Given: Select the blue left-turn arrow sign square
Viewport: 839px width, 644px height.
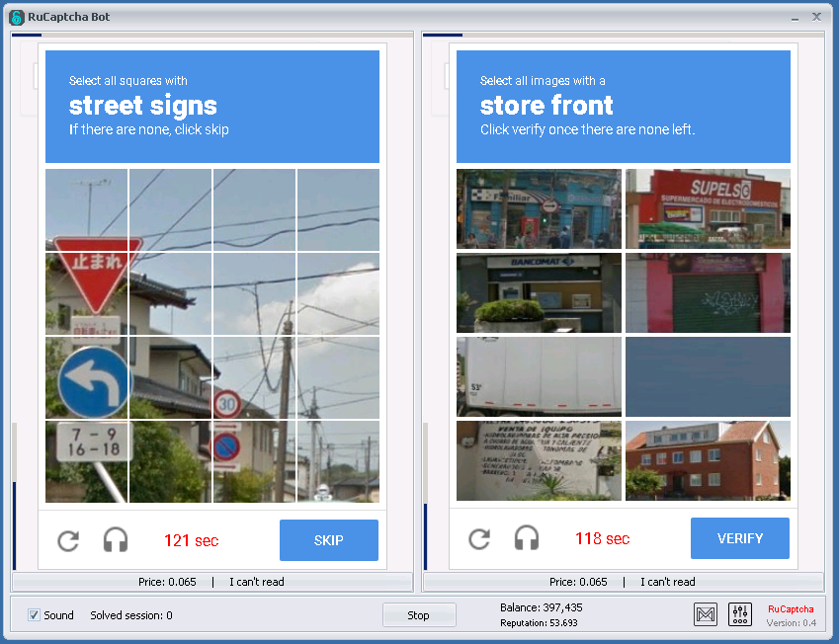Looking at the screenshot, I should (87, 377).
